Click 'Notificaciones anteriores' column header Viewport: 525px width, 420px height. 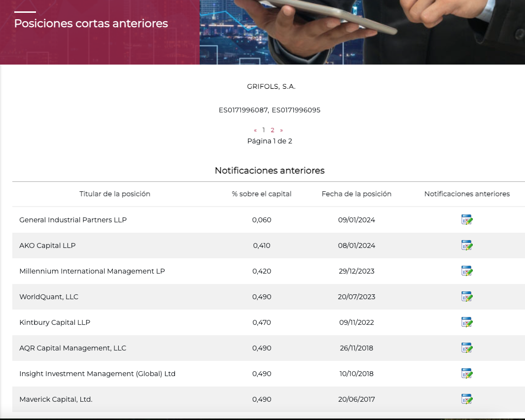[x=467, y=194]
